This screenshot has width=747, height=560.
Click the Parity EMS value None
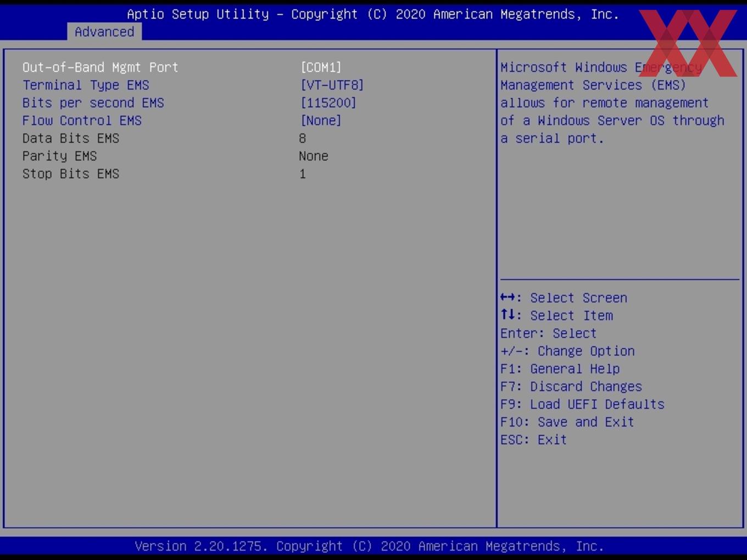(314, 156)
